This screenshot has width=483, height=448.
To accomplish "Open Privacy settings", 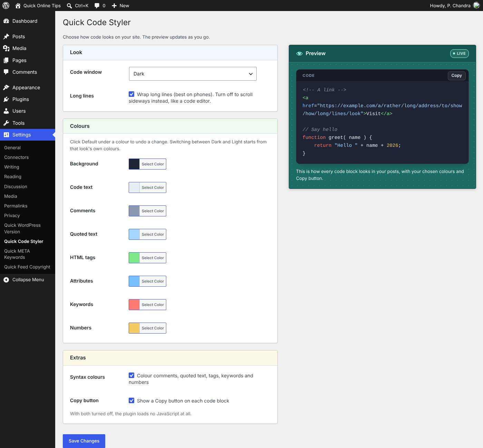I will point(12,215).
